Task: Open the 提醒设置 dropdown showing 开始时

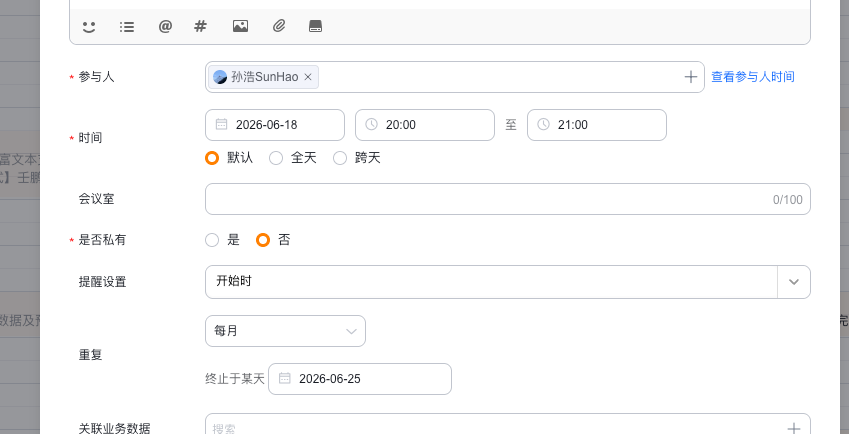Action: tap(508, 282)
